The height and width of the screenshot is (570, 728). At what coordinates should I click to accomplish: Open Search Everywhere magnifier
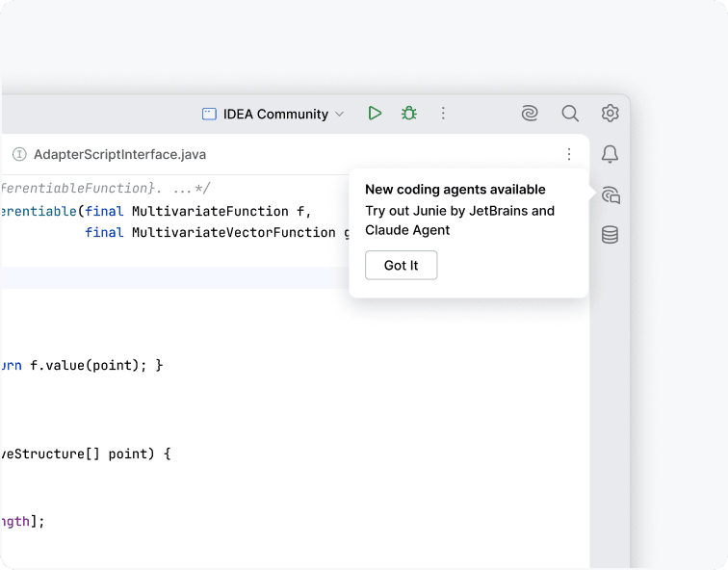(570, 114)
